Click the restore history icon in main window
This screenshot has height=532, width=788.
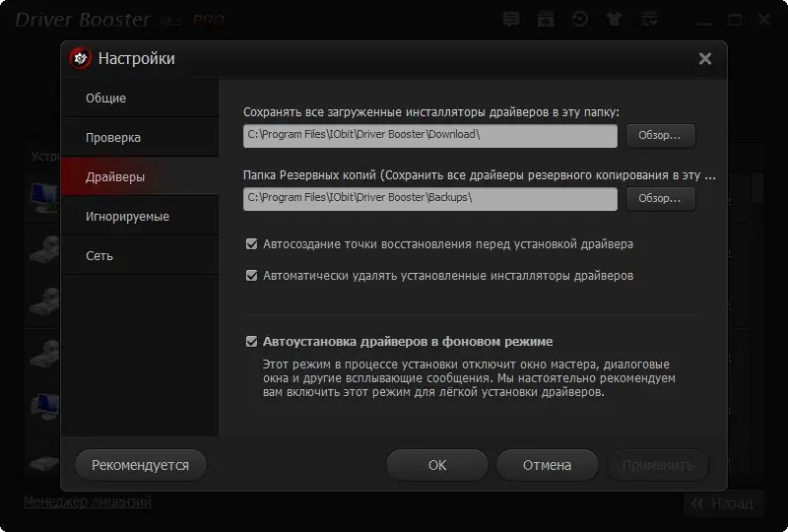pyautogui.click(x=580, y=20)
